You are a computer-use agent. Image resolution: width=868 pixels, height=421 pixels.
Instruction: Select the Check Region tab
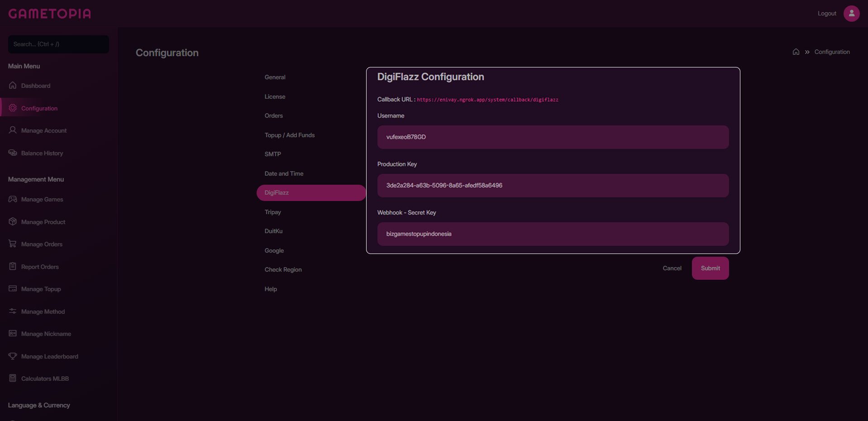tap(311, 270)
